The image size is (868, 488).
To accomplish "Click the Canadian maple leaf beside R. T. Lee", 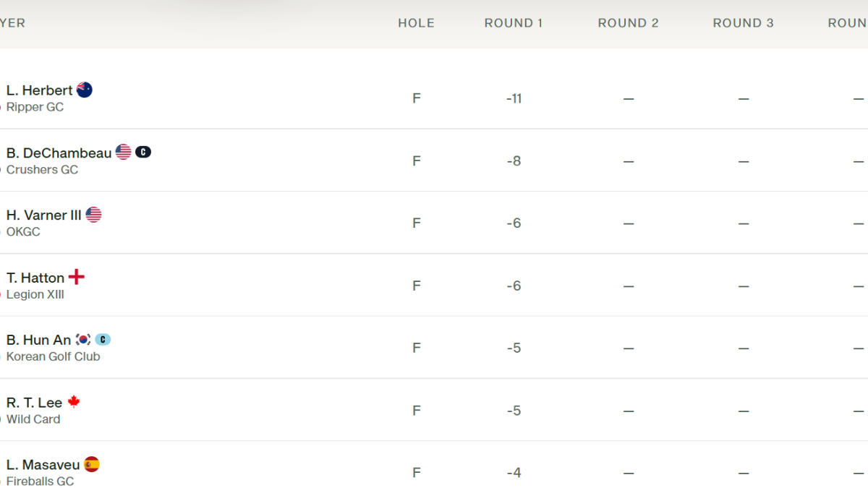I will (x=74, y=402).
